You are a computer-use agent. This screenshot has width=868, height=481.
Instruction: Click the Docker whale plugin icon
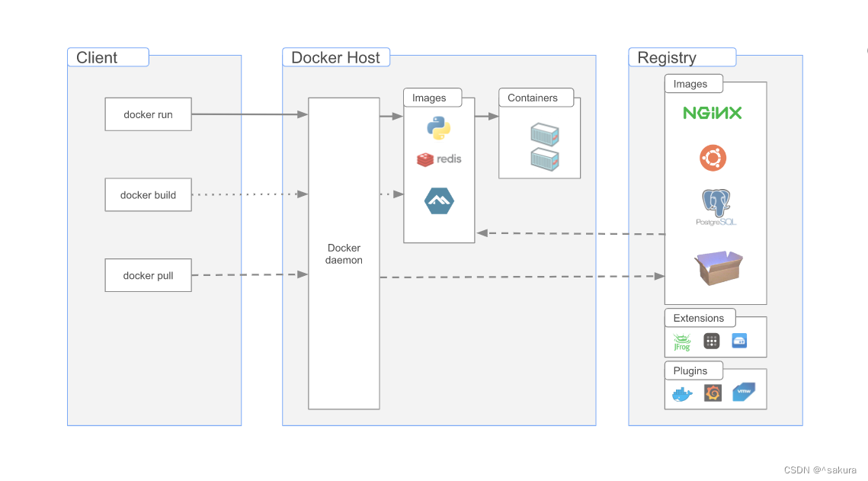(681, 393)
